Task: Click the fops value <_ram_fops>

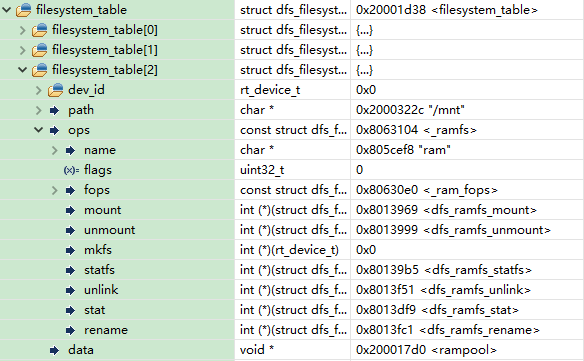Action: tap(427, 190)
